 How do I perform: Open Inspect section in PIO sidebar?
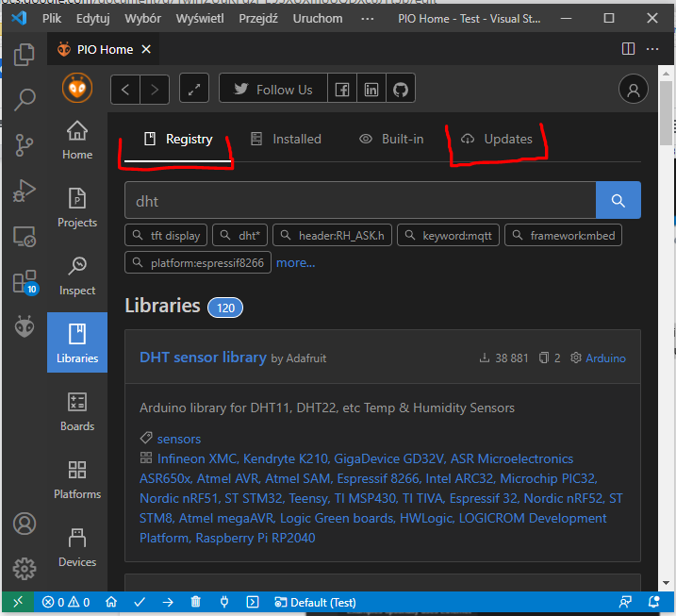[77, 275]
